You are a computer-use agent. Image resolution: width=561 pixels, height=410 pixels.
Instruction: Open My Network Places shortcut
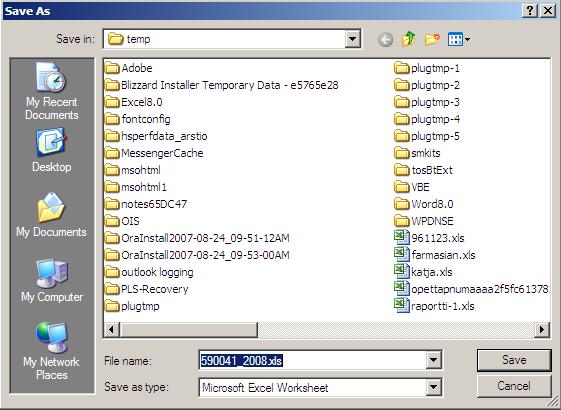52,351
